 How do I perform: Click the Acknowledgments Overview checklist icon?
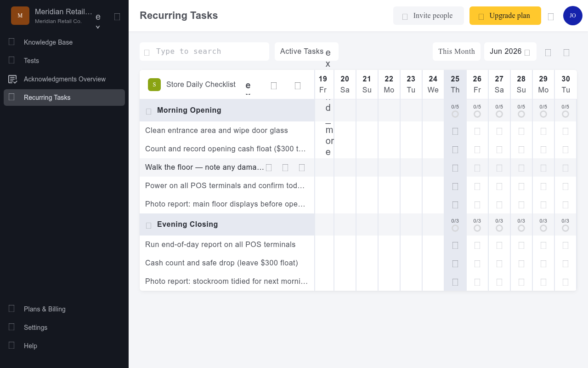pos(13,79)
